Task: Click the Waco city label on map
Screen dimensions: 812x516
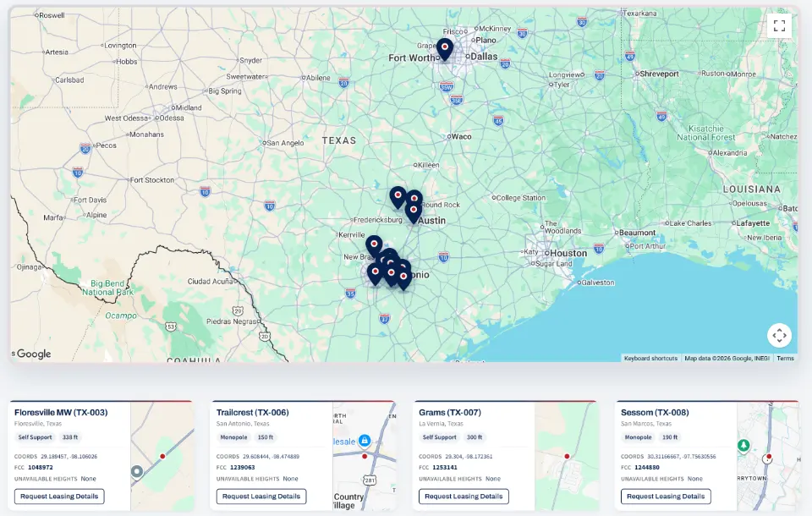Action: (x=461, y=137)
